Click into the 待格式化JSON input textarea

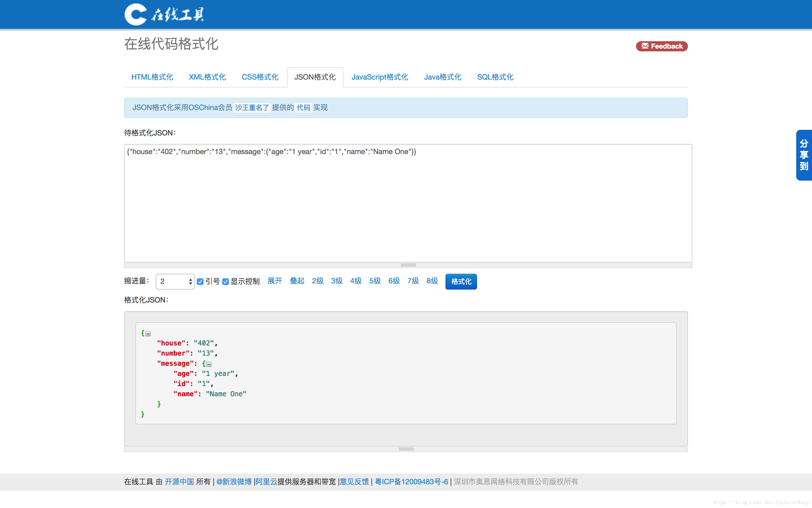408,203
